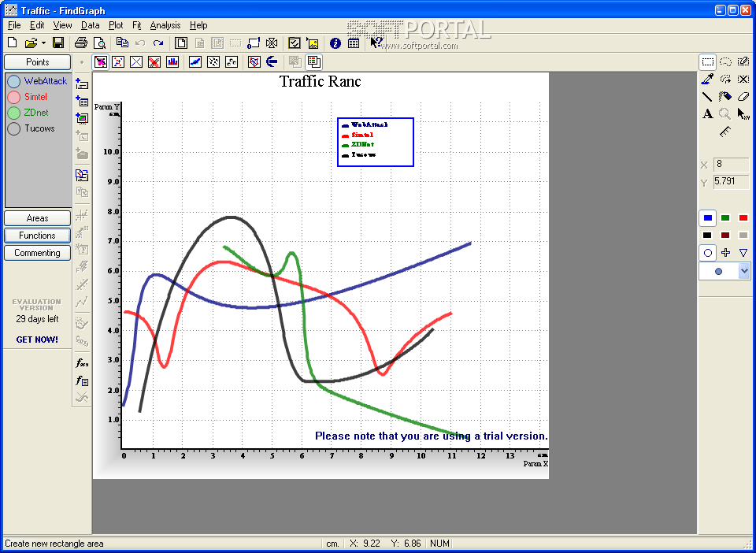Screen dimensions: 756x553
Task: Open the Edit menu
Action: click(37, 25)
